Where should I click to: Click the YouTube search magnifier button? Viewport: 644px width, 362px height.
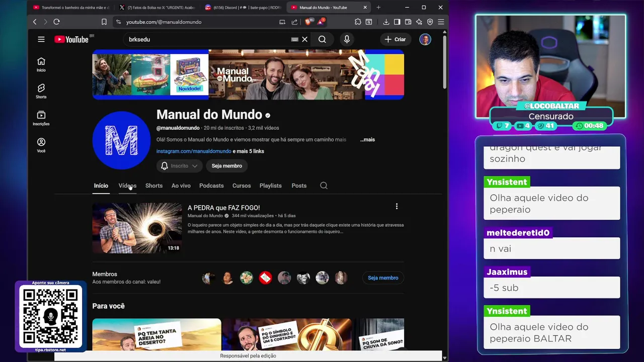pos(322,39)
